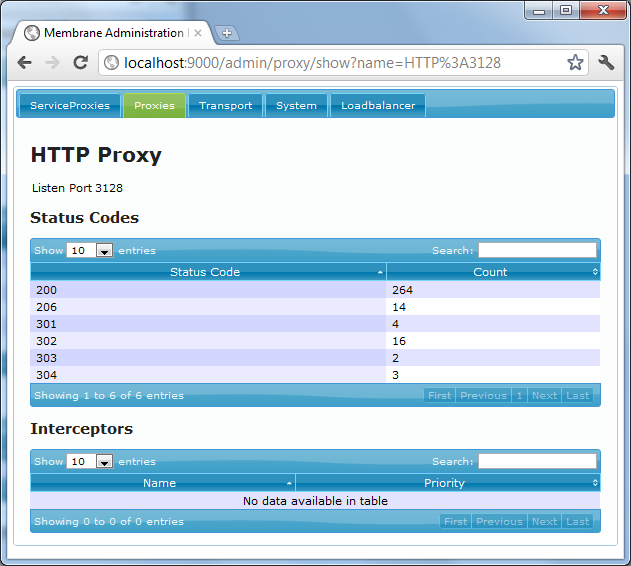631x566 pixels.
Task: Click the 'No data available in table' row
Action: tap(315, 500)
